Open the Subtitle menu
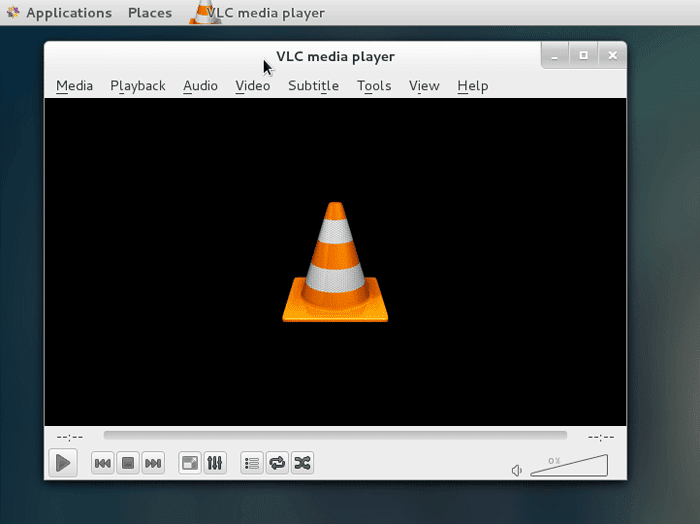Image resolution: width=700 pixels, height=524 pixels. pos(313,86)
